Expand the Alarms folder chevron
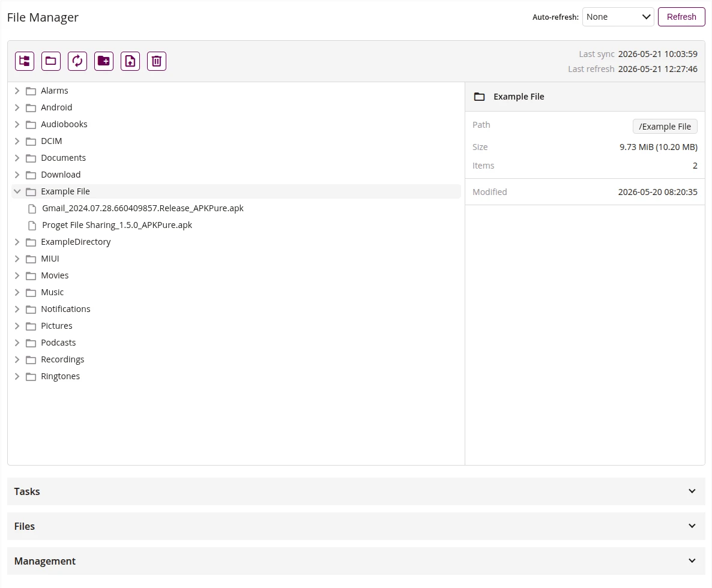 pyautogui.click(x=17, y=91)
